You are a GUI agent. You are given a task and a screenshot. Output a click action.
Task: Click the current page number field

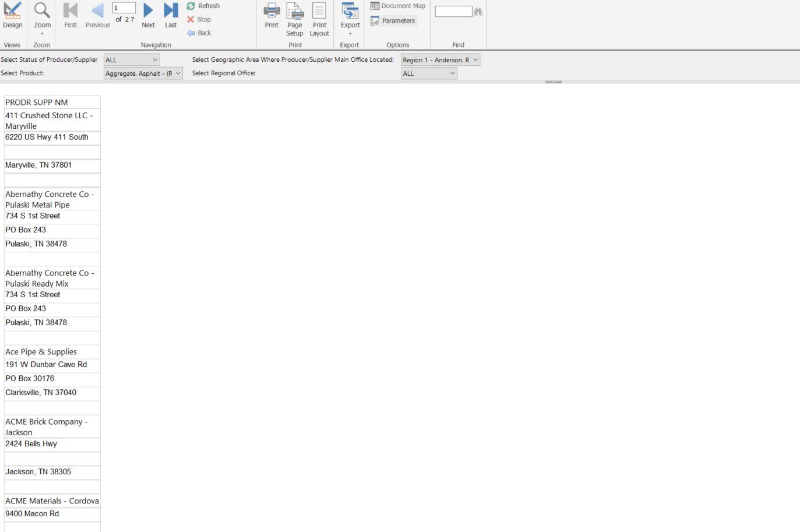(124, 8)
